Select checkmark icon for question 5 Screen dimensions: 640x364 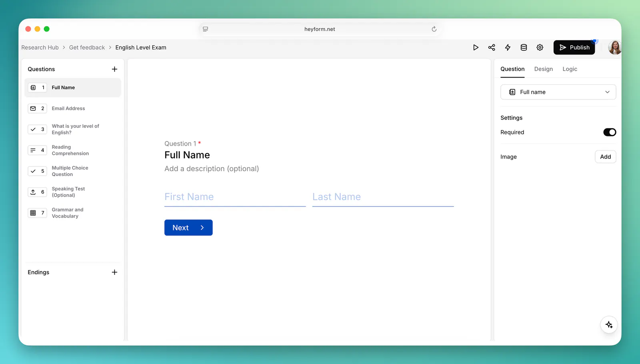pyautogui.click(x=33, y=171)
